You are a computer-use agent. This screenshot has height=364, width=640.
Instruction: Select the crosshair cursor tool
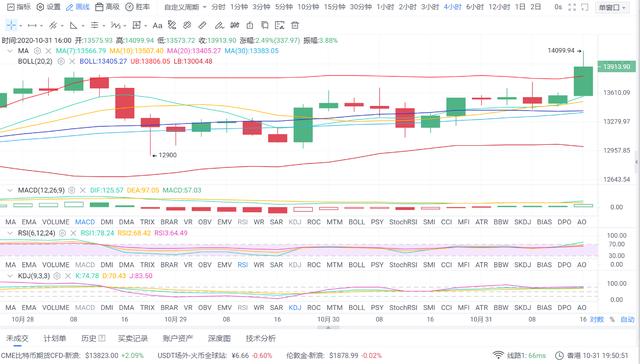coord(11,25)
